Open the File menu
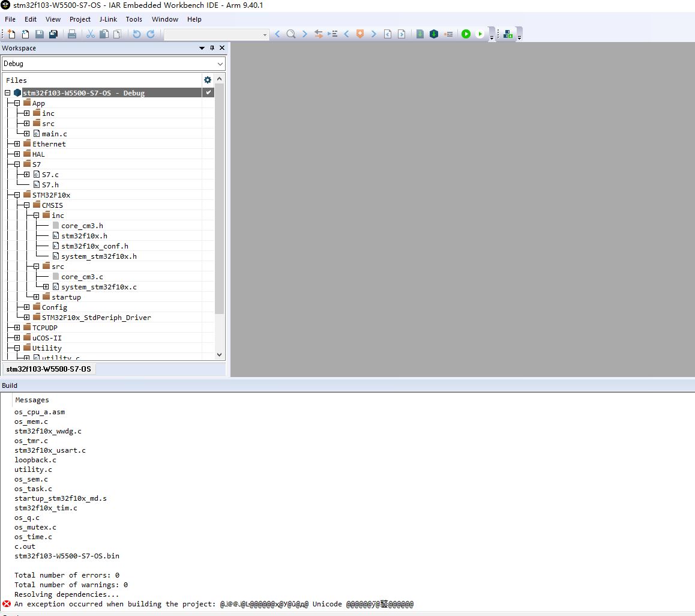695x616 pixels. pyautogui.click(x=10, y=20)
